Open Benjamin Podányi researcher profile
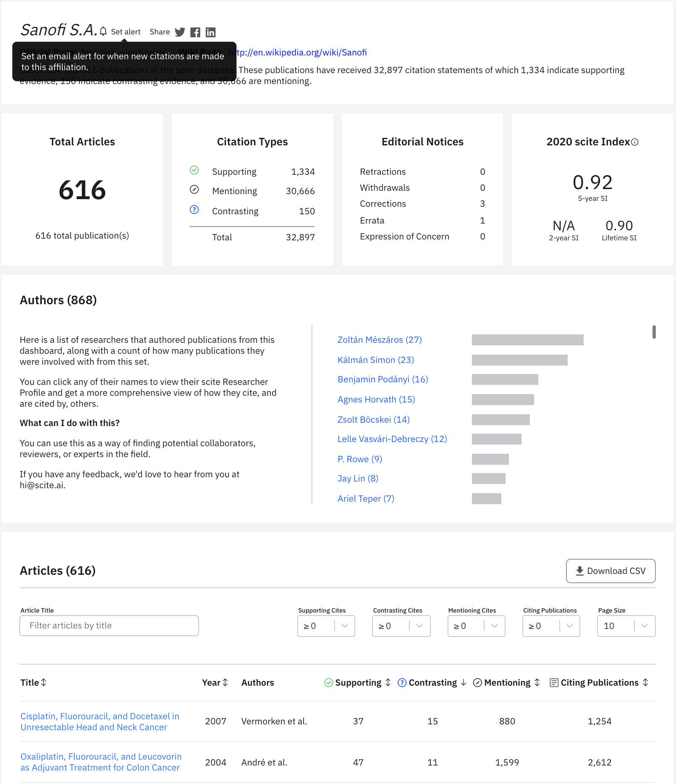 point(383,379)
